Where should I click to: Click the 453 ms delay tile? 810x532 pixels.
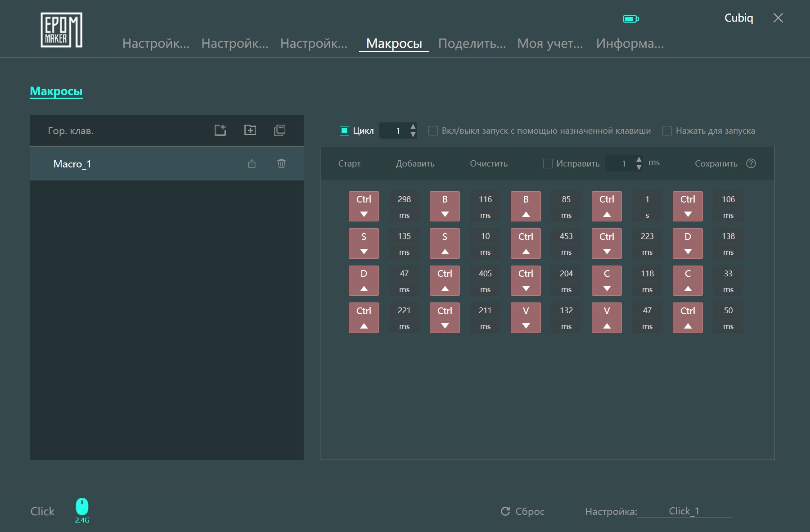[566, 243]
